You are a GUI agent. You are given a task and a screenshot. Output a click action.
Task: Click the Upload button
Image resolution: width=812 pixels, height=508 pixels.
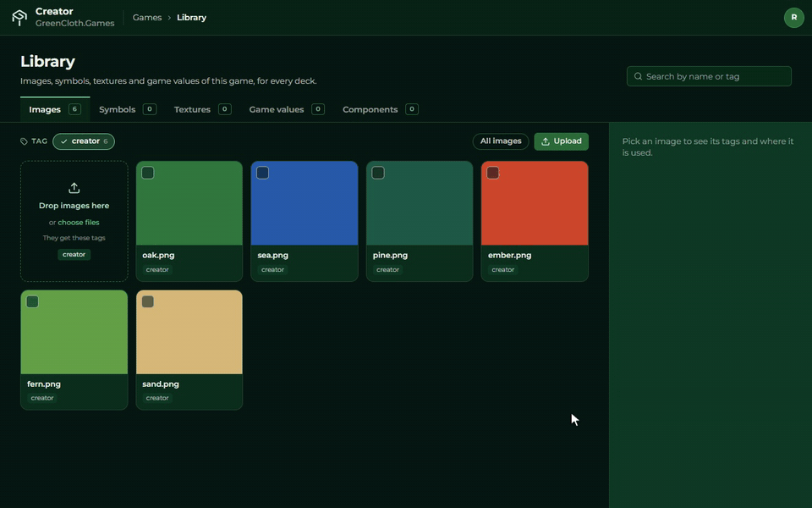[562, 141]
